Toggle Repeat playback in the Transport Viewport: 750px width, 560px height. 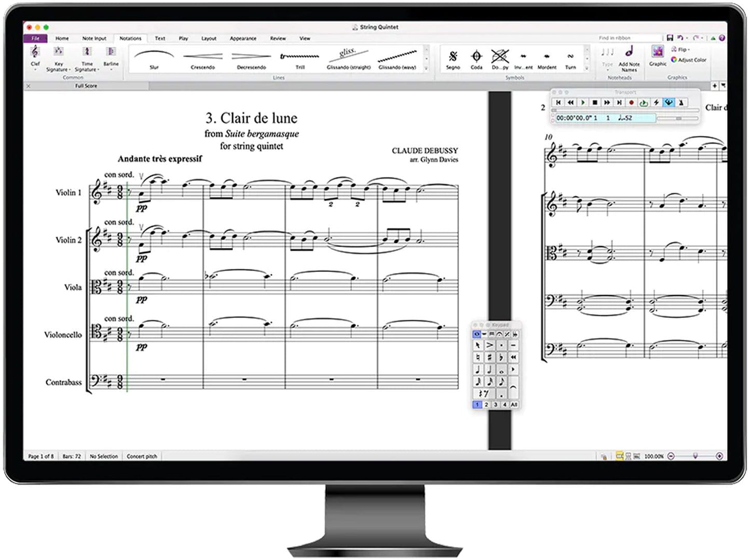coord(643,103)
